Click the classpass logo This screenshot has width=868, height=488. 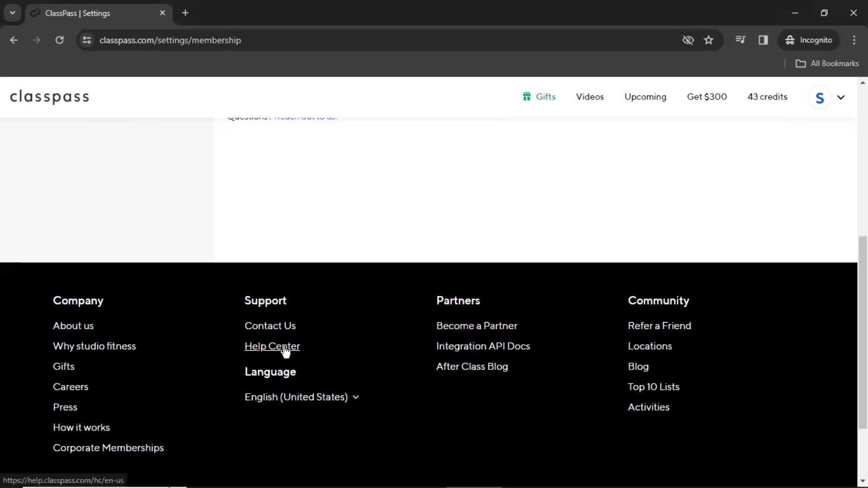pos(50,97)
